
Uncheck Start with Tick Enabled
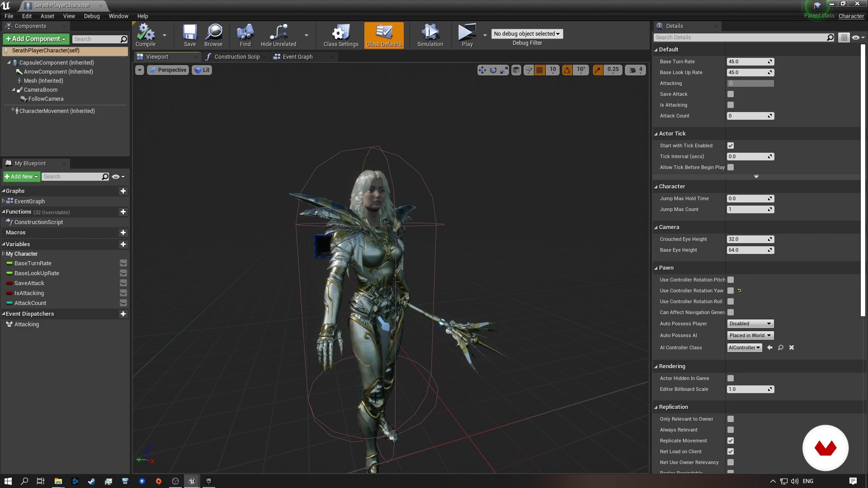pyautogui.click(x=731, y=146)
